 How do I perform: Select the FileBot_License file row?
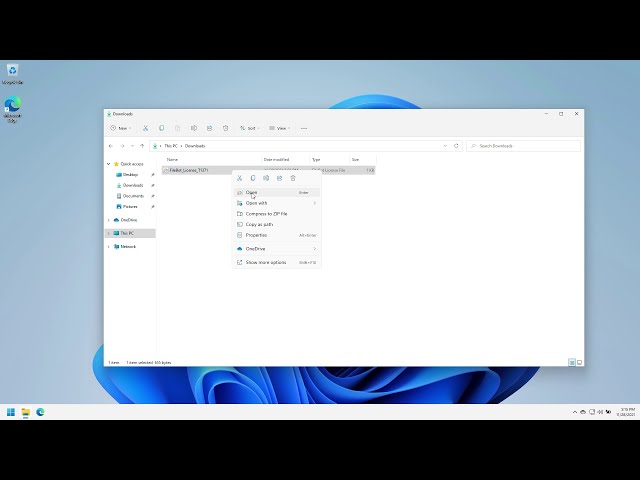point(268,170)
